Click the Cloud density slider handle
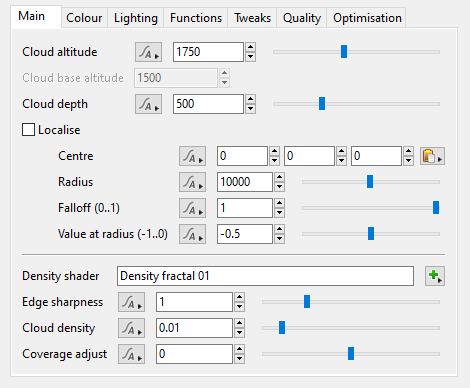 pos(282,328)
